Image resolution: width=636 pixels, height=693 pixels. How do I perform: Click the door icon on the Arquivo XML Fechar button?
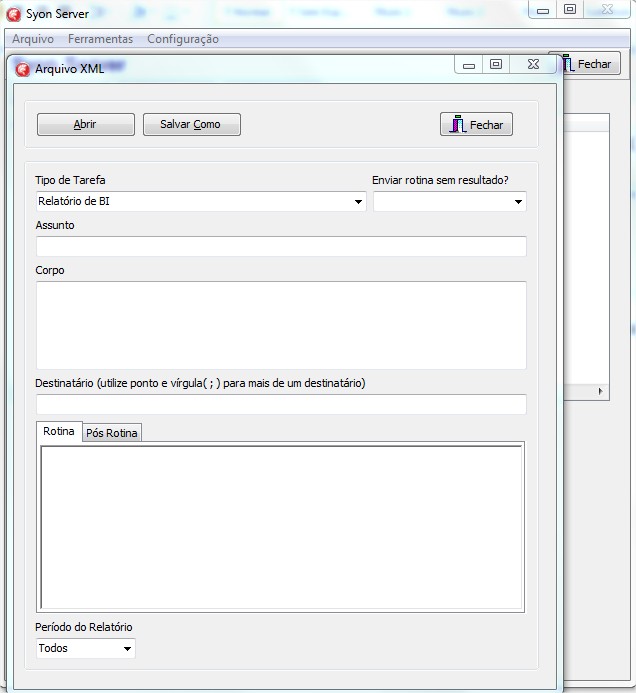pyautogui.click(x=458, y=124)
